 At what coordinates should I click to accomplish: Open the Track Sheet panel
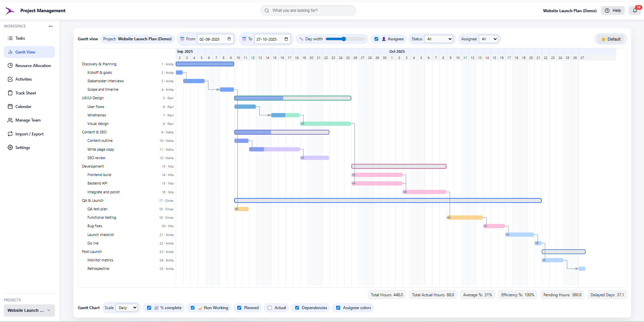point(25,93)
